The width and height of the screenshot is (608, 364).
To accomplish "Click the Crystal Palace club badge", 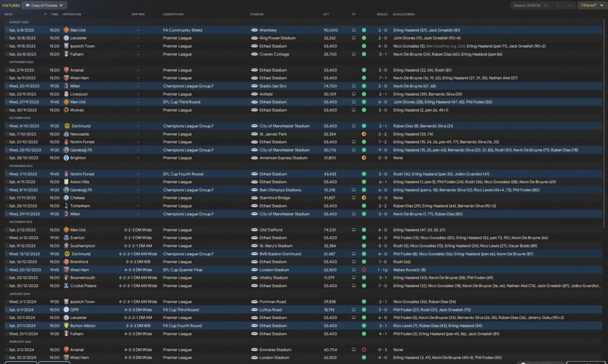I will point(66,286).
